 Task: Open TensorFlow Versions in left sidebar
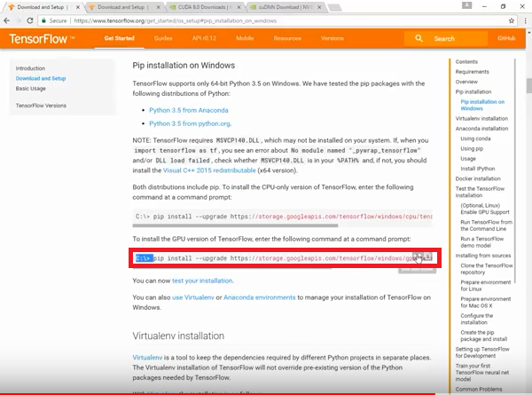click(41, 106)
